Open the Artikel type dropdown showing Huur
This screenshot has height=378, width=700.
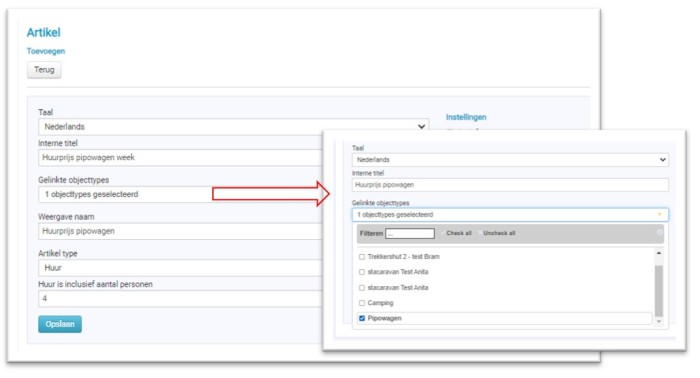(x=181, y=268)
